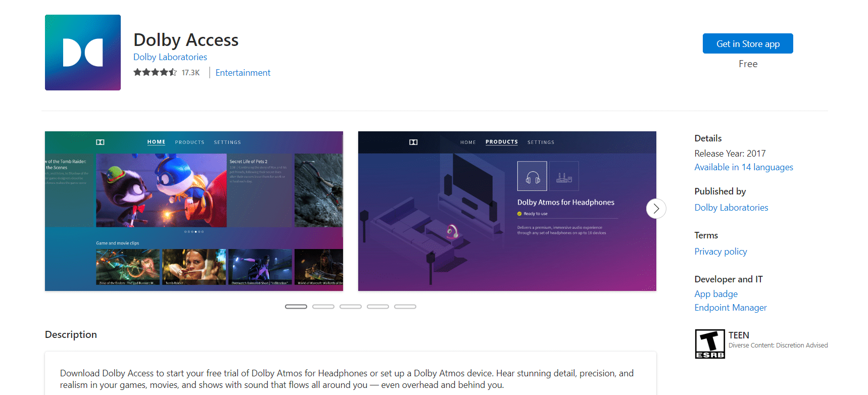
Task: Click the headphones icon in Products screenshot
Action: tap(532, 176)
